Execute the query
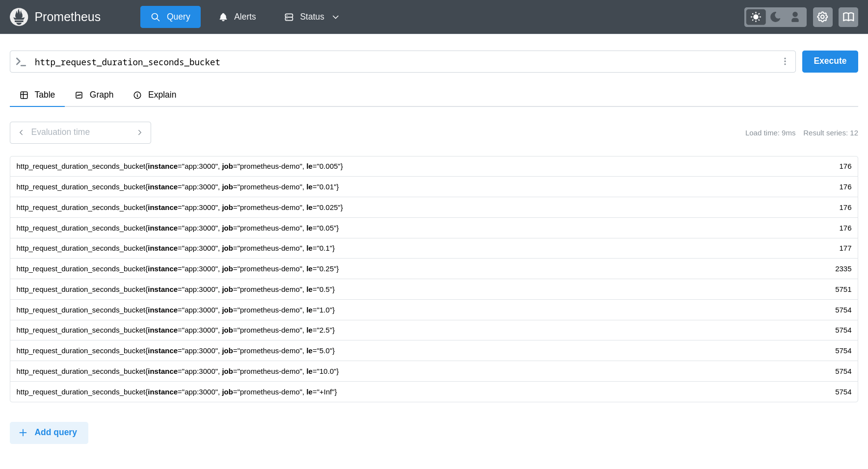This screenshot has width=868, height=469. [830, 61]
